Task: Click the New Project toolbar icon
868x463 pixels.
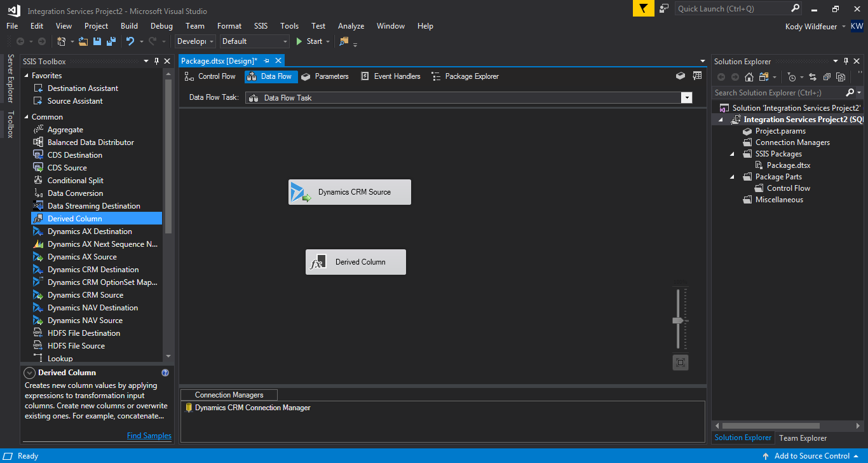Action: pos(62,41)
